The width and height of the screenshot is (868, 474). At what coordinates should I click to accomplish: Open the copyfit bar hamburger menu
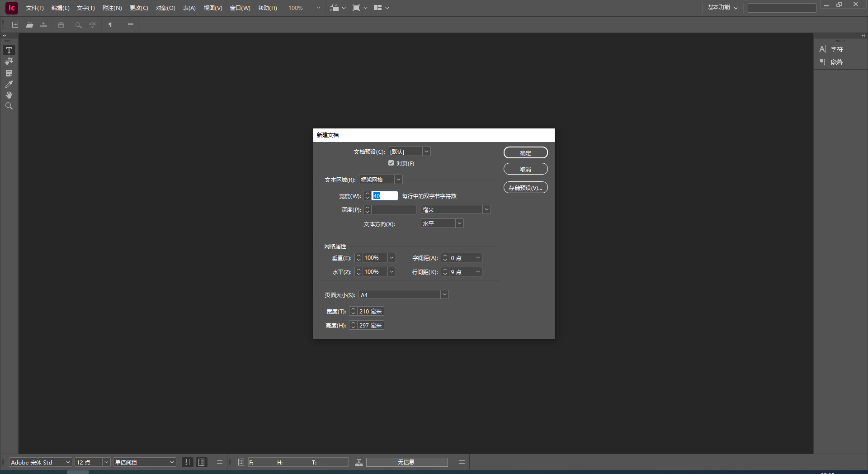point(462,462)
